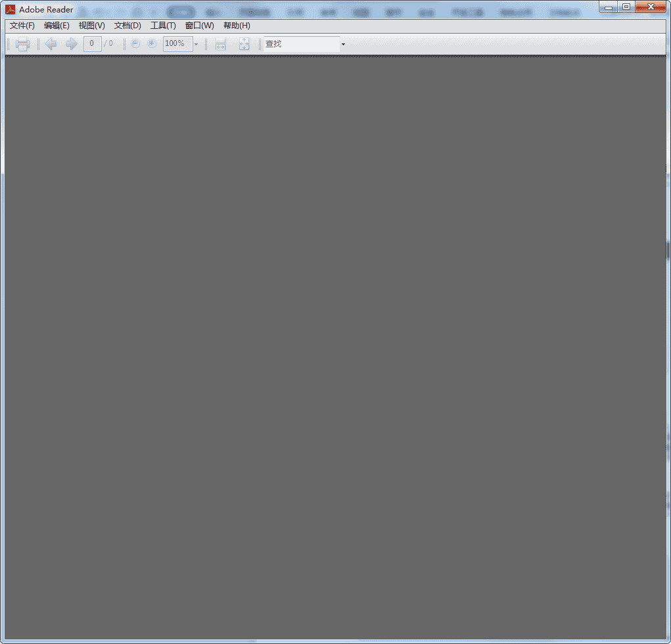Select the fit full page icon

[244, 44]
